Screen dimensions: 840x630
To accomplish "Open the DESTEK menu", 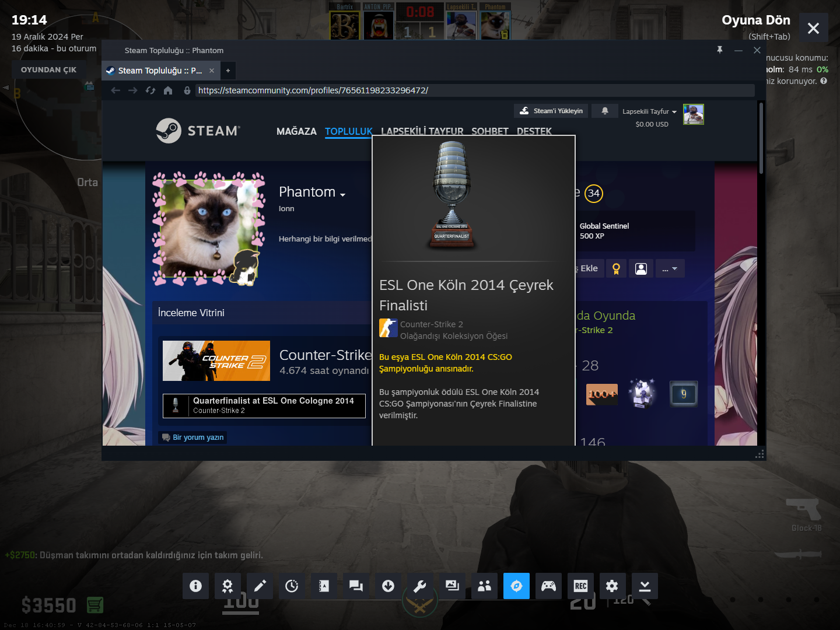I will click(534, 131).
